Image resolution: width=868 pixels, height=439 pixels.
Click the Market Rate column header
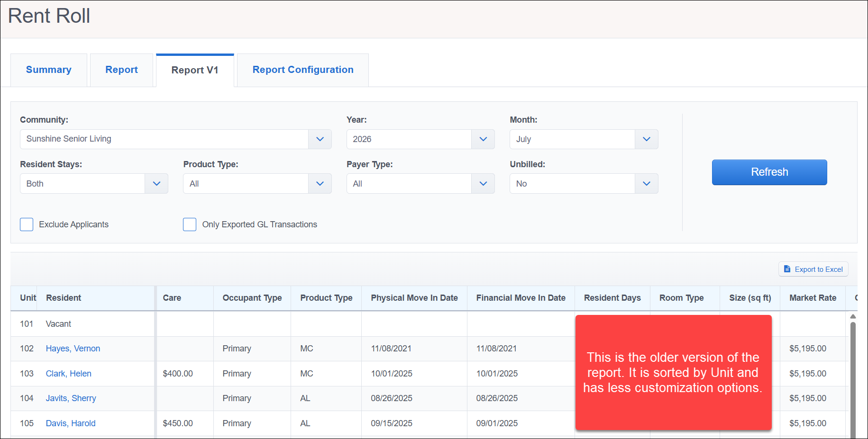813,298
